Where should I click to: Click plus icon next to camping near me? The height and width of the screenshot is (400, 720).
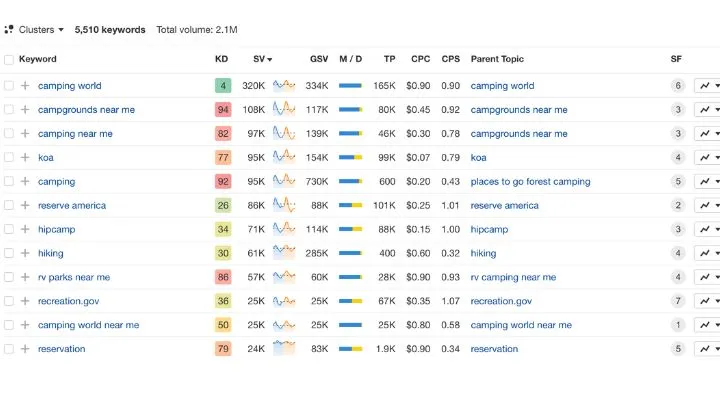25,133
